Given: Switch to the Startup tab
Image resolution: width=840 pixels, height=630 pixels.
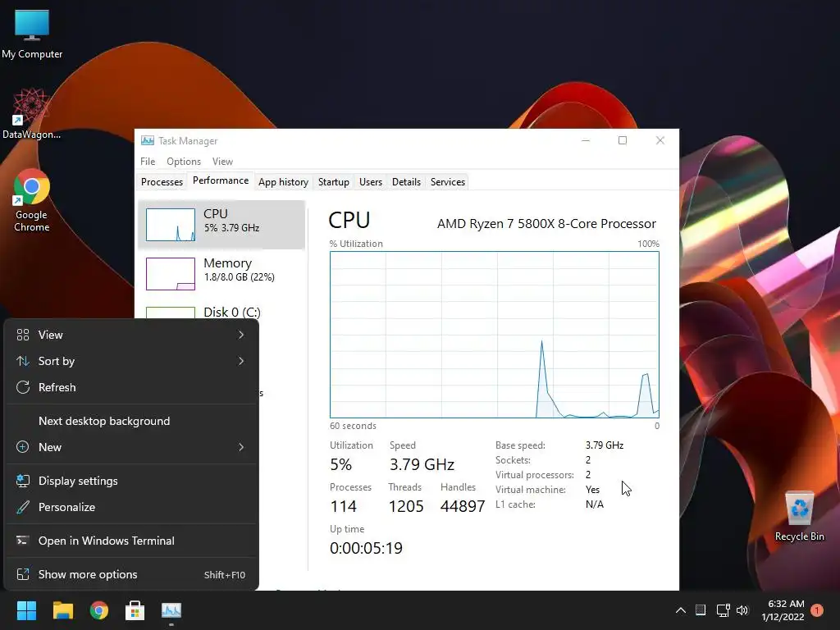Looking at the screenshot, I should click(x=334, y=181).
